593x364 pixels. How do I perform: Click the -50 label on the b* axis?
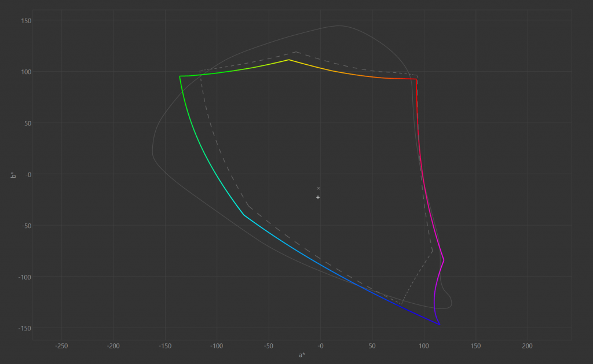(26, 226)
